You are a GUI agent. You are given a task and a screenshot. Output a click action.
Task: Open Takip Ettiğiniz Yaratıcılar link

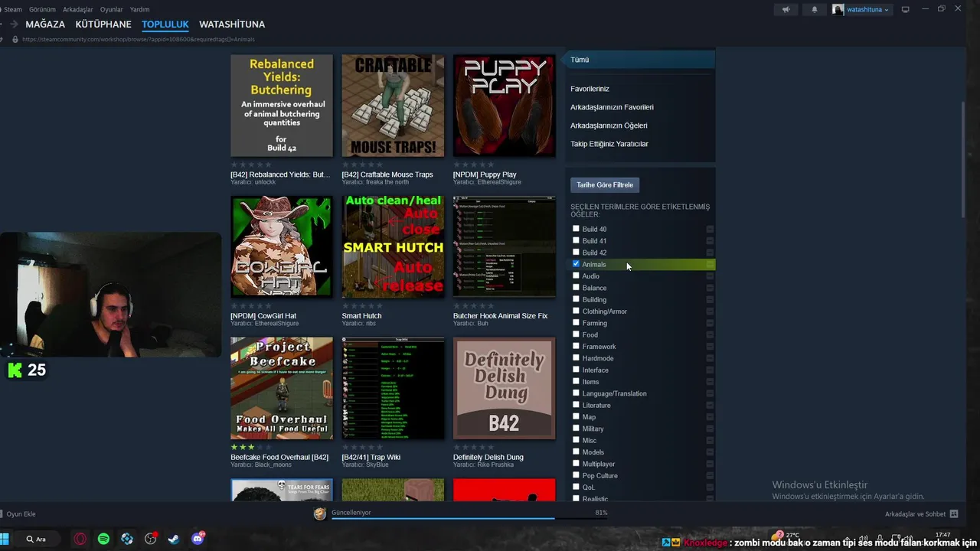[x=609, y=144]
